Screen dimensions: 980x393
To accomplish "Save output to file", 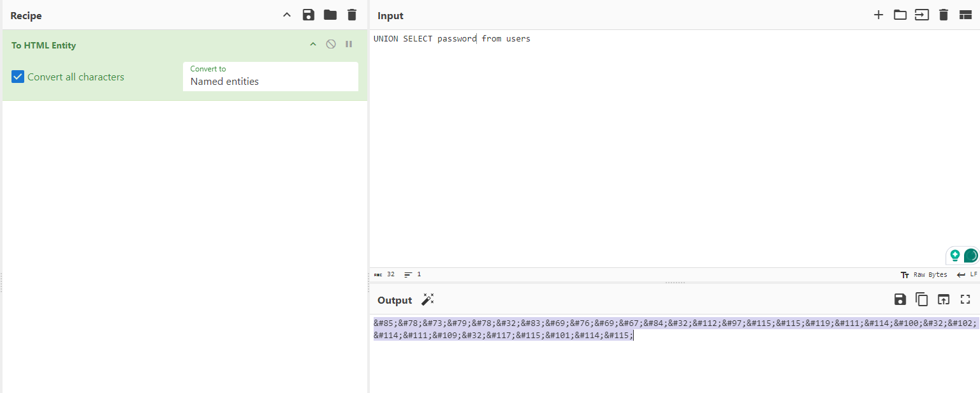I will tap(900, 300).
